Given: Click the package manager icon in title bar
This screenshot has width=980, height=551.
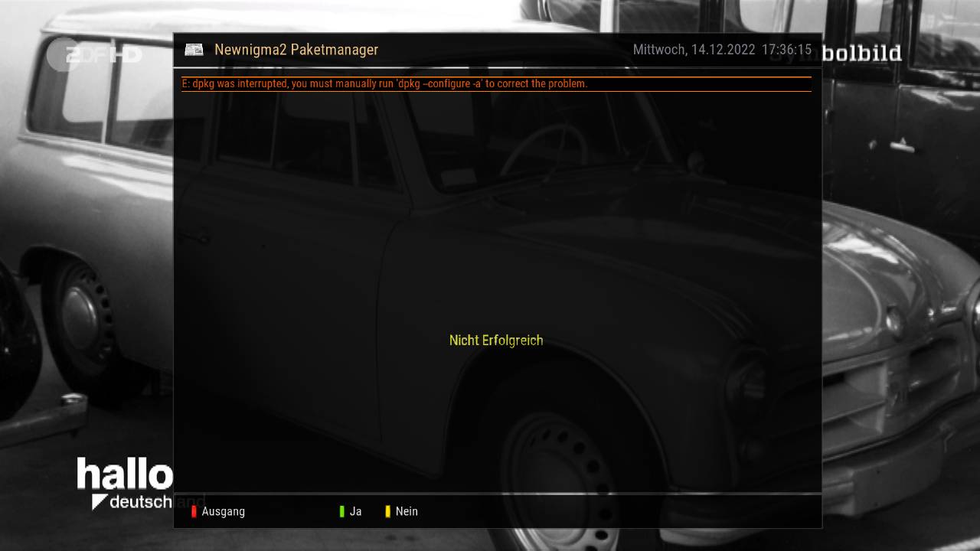Looking at the screenshot, I should (x=194, y=50).
